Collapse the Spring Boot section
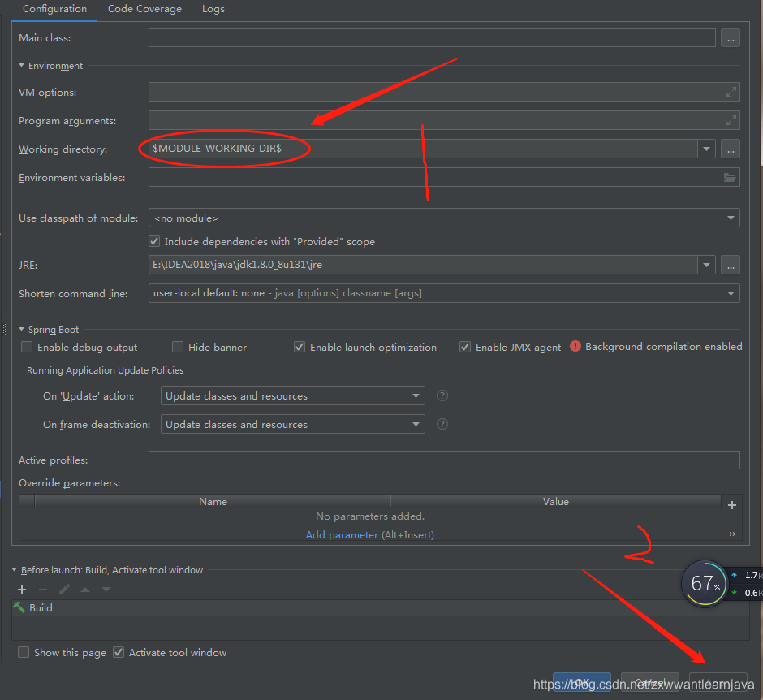Screen dimensions: 763x700 pos(21,330)
